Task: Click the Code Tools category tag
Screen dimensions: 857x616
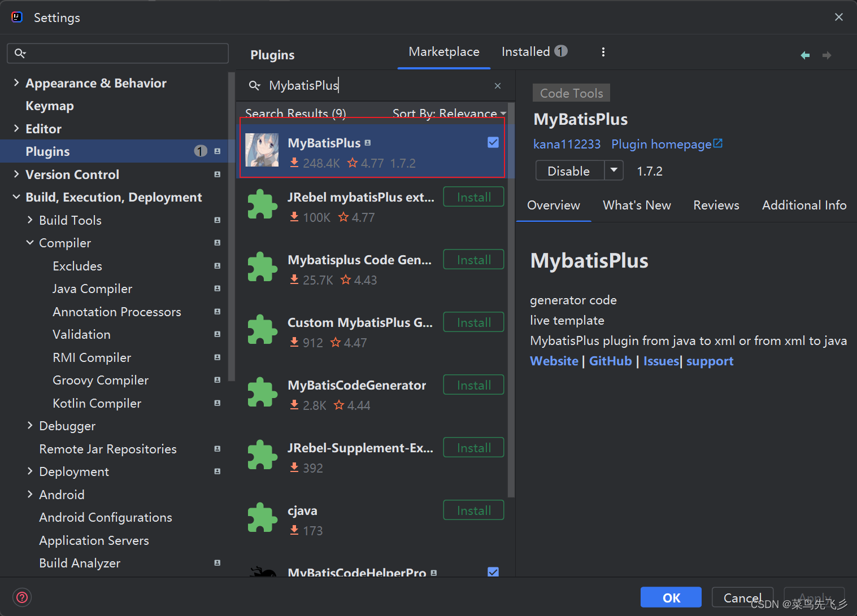Action: (x=571, y=93)
